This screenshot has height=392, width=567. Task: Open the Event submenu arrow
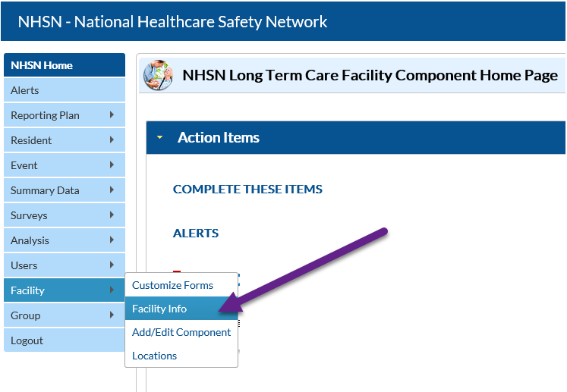112,165
